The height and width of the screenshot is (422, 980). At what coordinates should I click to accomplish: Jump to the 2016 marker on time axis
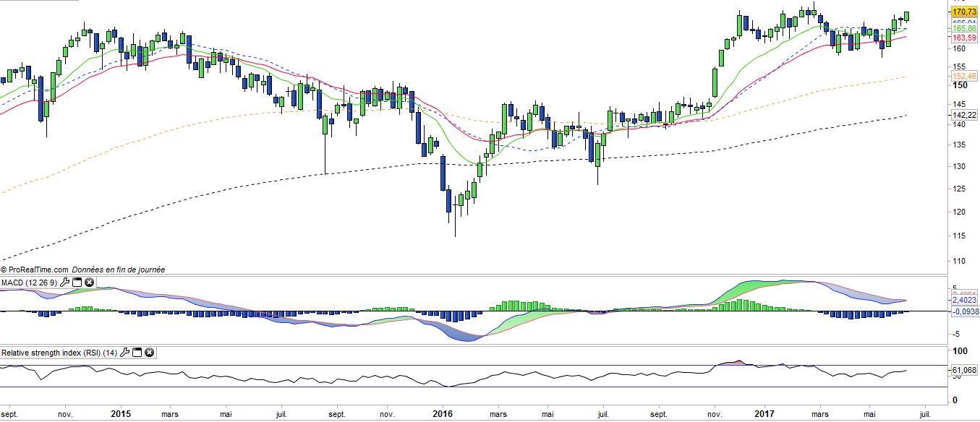[x=442, y=415]
